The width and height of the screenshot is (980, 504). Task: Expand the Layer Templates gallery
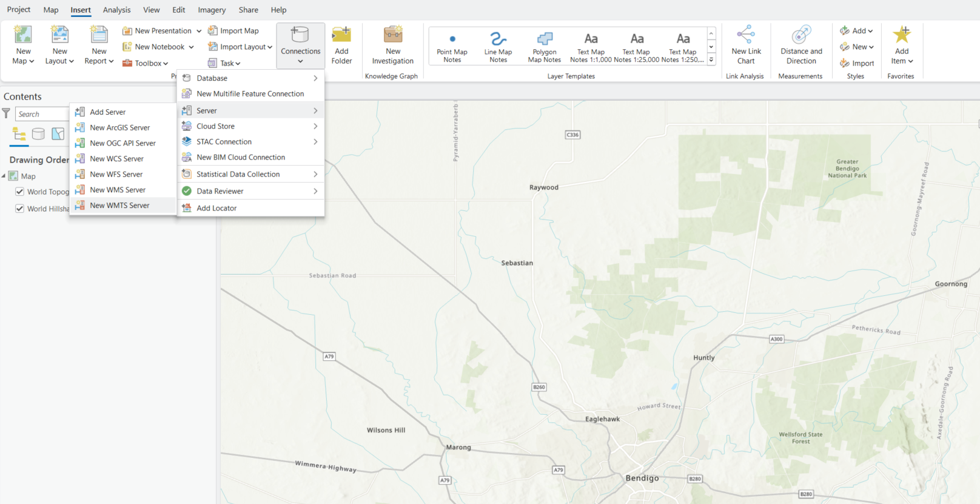coord(711,60)
